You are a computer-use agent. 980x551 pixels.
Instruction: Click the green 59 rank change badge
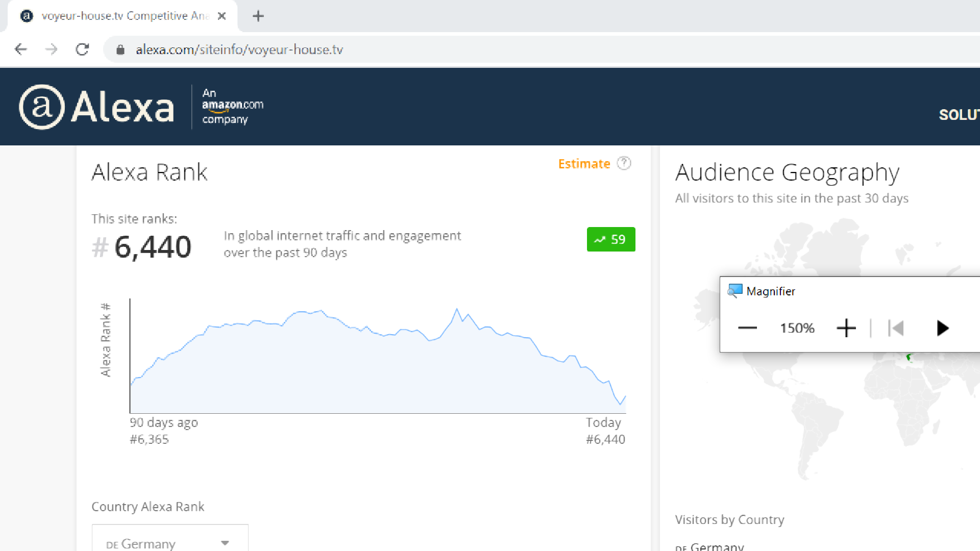(x=611, y=239)
